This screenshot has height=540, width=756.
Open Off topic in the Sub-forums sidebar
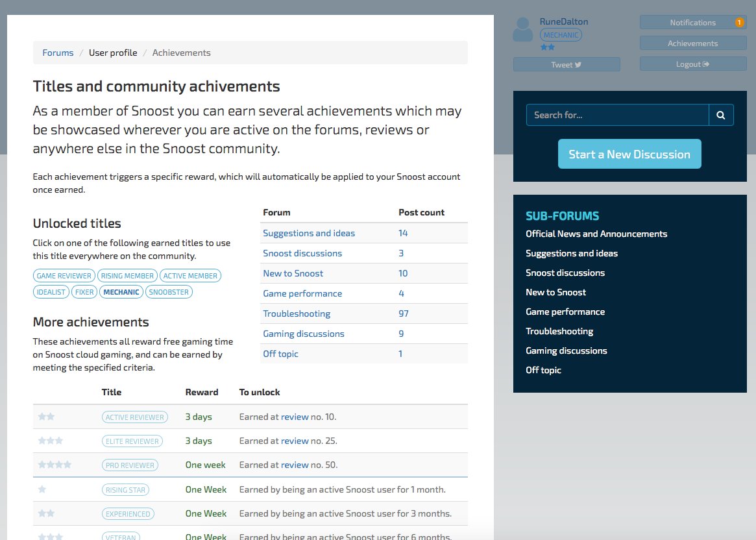point(543,371)
